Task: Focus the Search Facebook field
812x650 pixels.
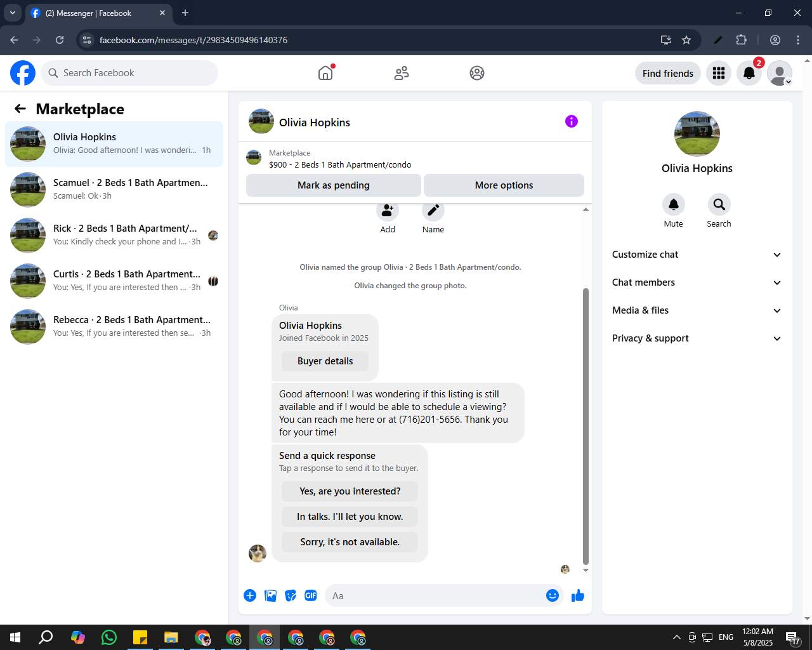Action: tap(129, 73)
